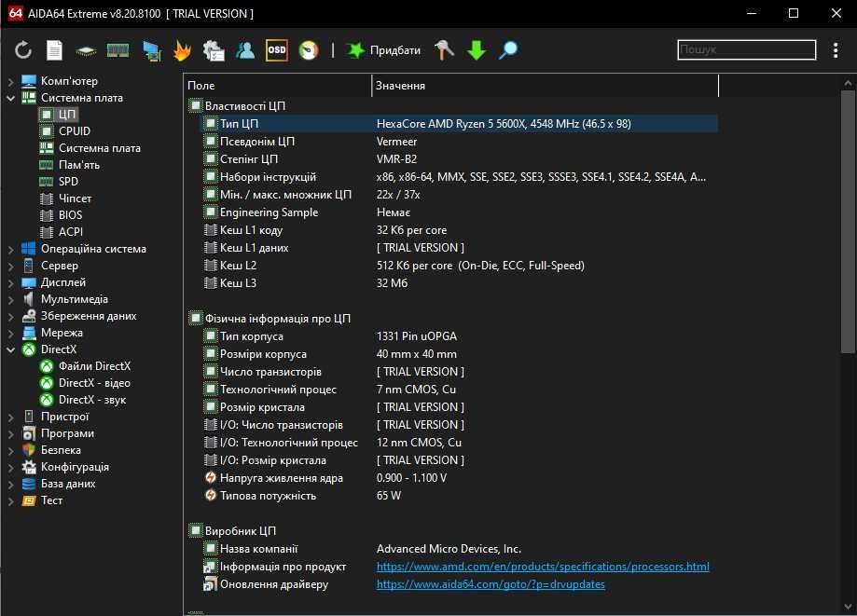
Task: Open the Report page icon
Action: coord(54,50)
